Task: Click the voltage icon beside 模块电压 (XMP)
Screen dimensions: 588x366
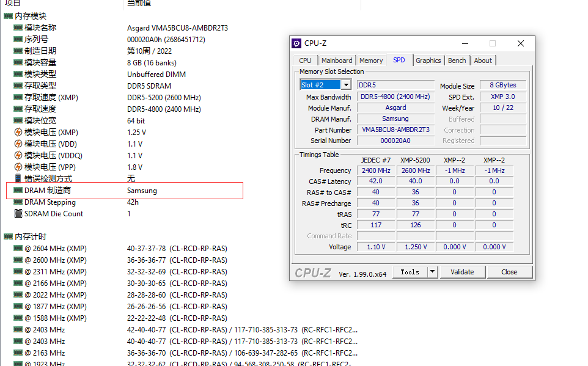Action: 18,132
